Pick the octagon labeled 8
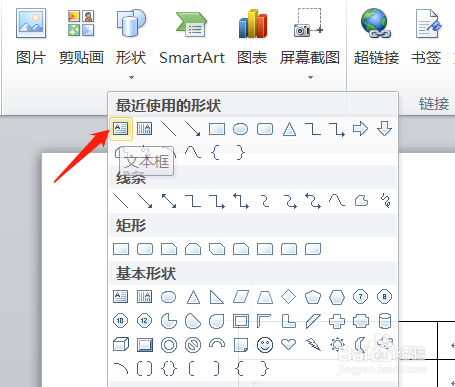The height and width of the screenshot is (387, 455). (x=385, y=297)
